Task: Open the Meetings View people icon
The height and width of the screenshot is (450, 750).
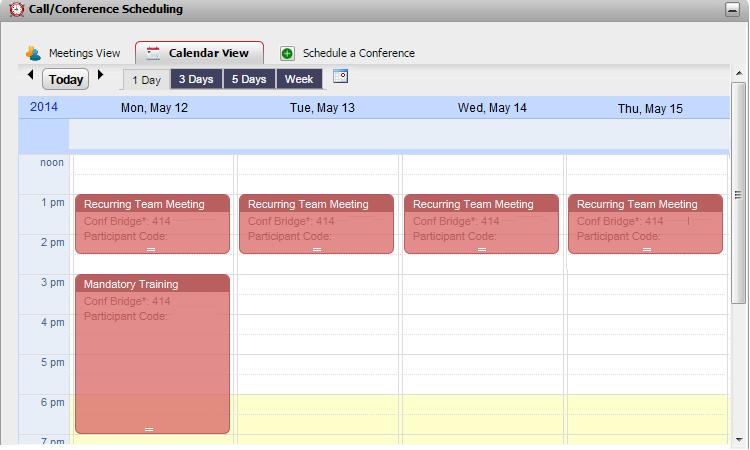Action: pyautogui.click(x=33, y=53)
